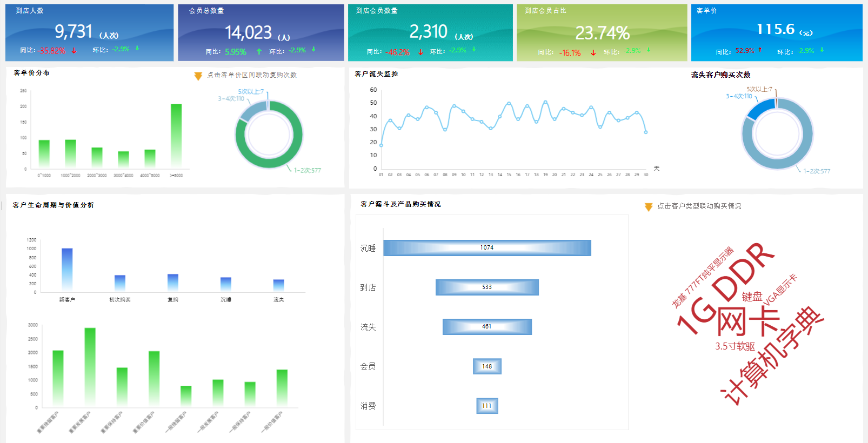The height and width of the screenshot is (443, 868).
Task: Click the red down arrow in 到店会员数量 card
Action: [x=420, y=52]
